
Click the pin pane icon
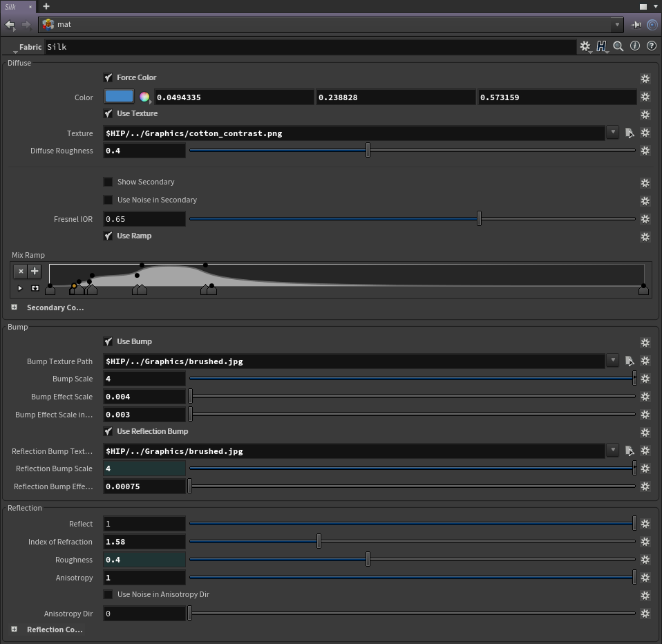[x=636, y=25]
